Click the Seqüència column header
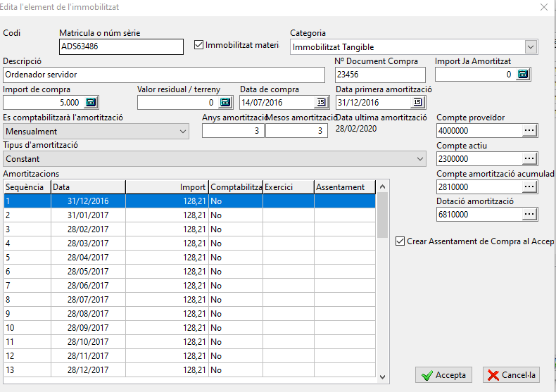 tap(27, 187)
